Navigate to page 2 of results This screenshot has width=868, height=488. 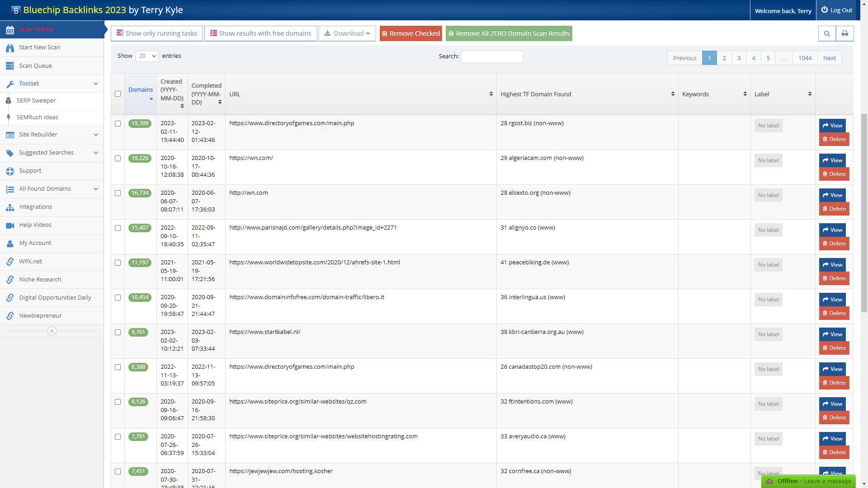pyautogui.click(x=724, y=57)
